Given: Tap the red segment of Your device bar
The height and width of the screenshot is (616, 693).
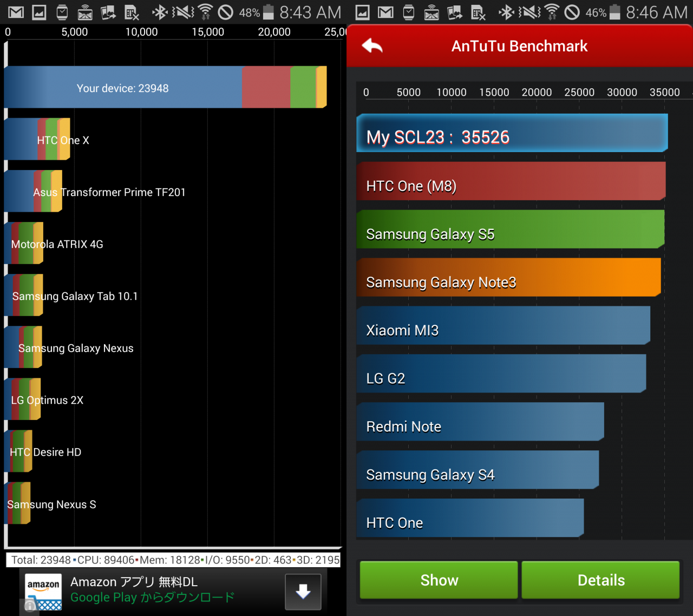Looking at the screenshot, I should tap(266, 87).
